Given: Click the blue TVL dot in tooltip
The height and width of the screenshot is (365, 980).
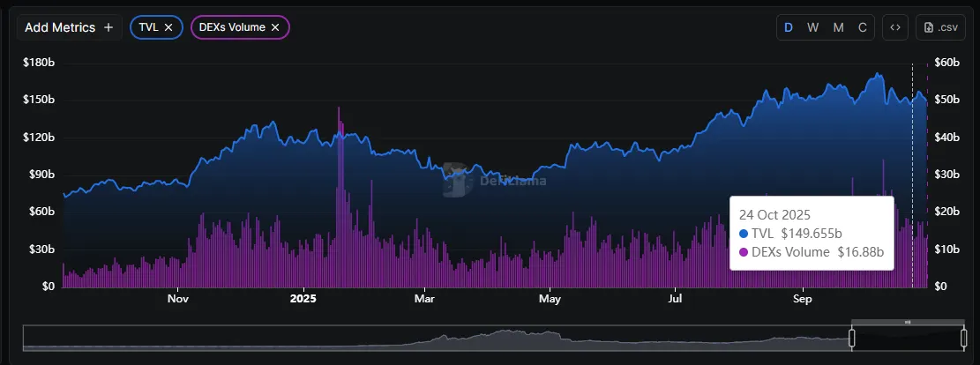Looking at the screenshot, I should pyautogui.click(x=743, y=234).
